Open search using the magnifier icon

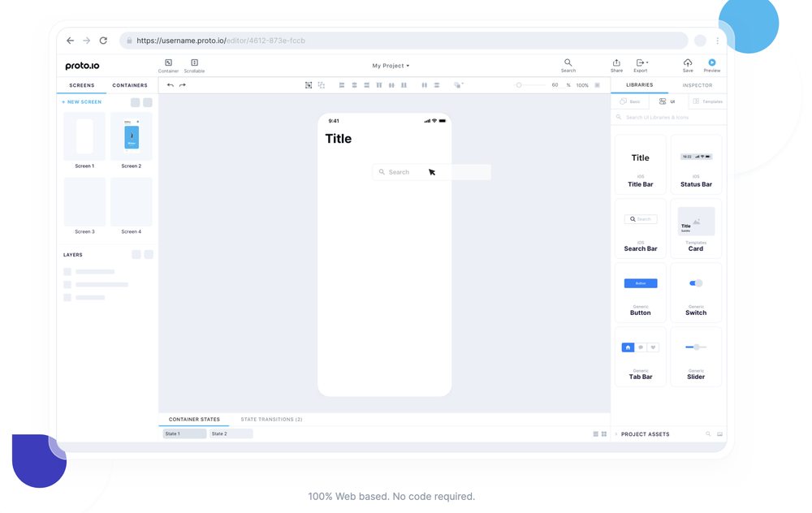(568, 63)
